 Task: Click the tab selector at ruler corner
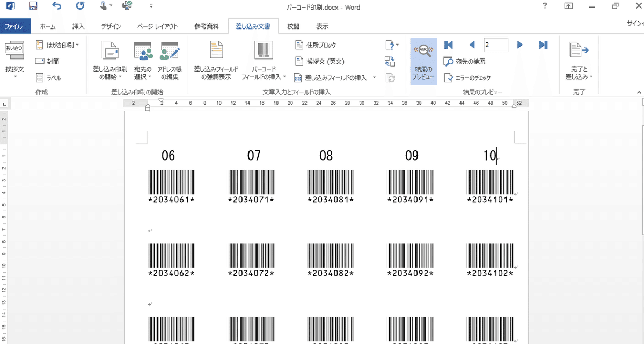tap(5, 103)
